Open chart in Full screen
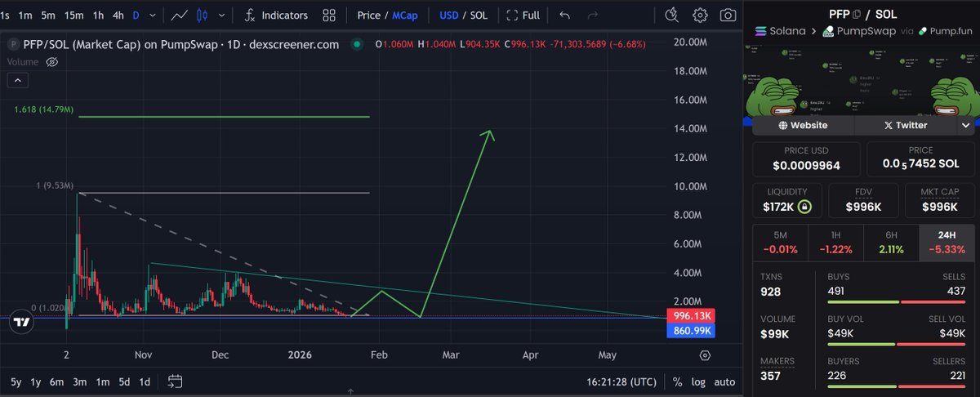This screenshot has height=397, width=980. click(x=523, y=15)
